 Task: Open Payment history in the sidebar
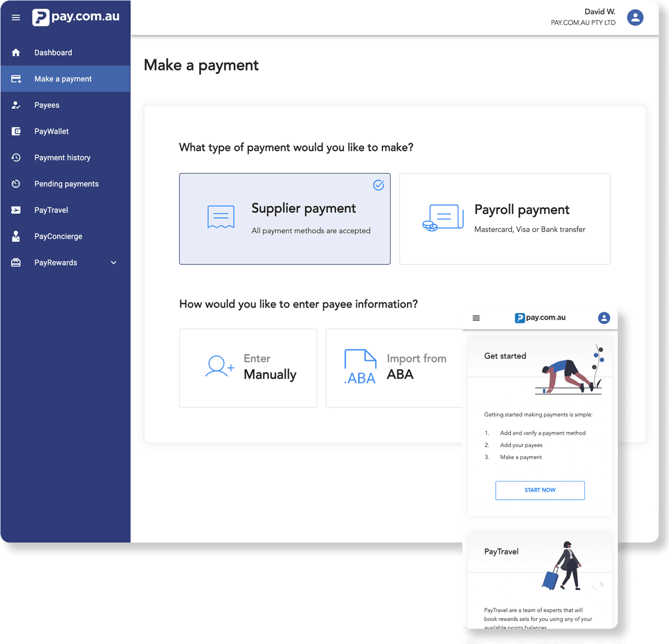click(65, 158)
